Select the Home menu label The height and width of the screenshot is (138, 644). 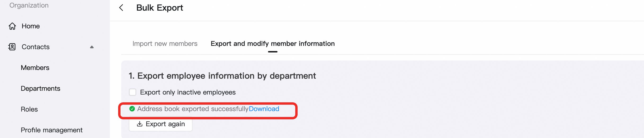click(x=31, y=26)
